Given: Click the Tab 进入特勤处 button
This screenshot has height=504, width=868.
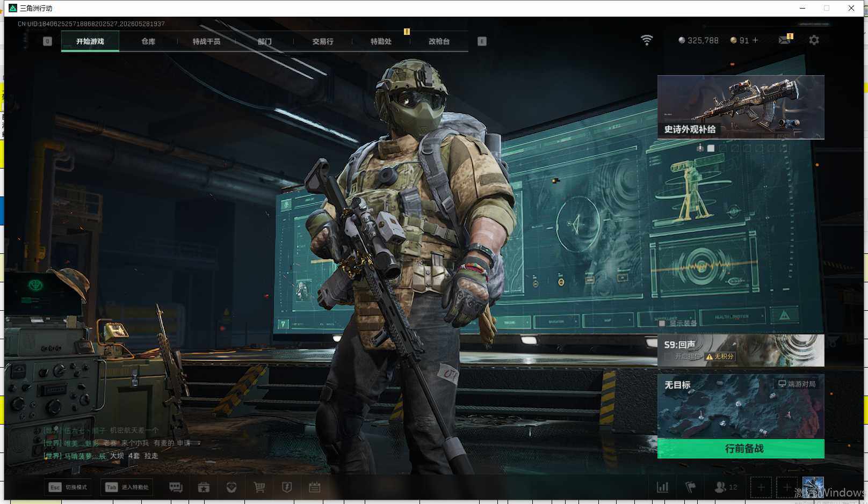Looking at the screenshot, I should [x=127, y=487].
